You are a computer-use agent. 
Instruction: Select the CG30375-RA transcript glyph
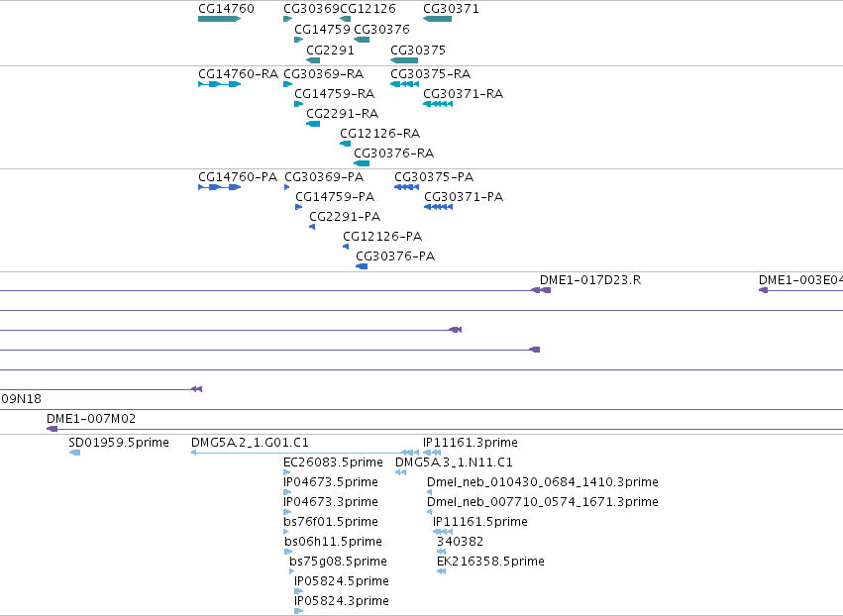[404, 84]
